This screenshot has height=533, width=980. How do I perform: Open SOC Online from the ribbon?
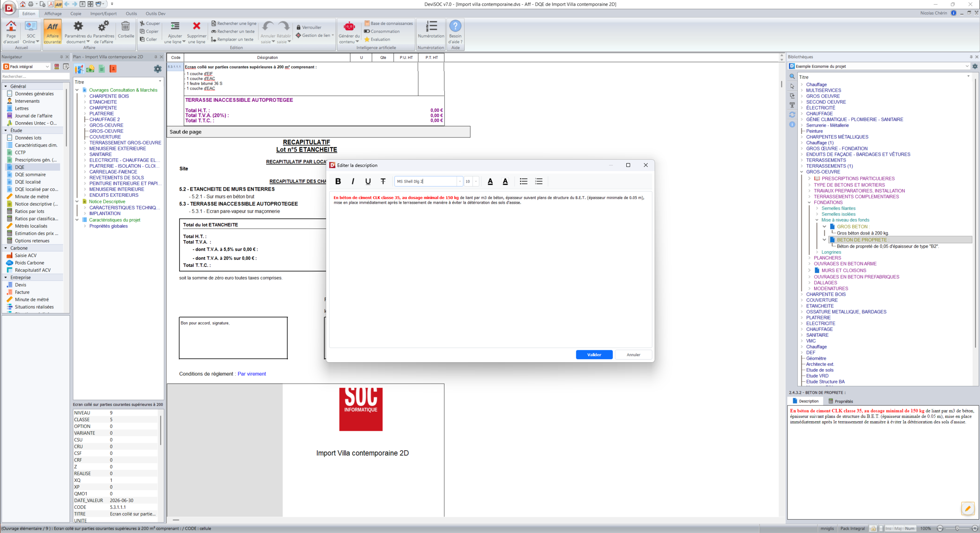(x=31, y=32)
